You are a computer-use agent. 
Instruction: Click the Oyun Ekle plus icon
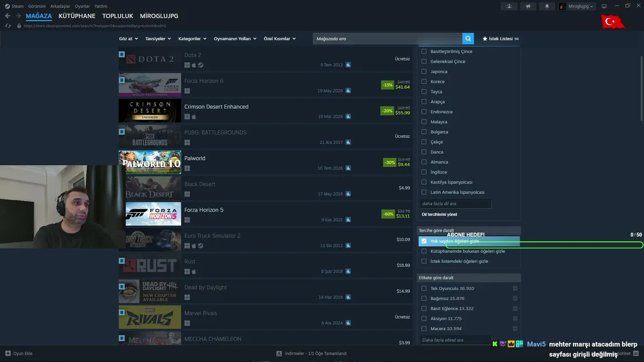click(x=8, y=353)
